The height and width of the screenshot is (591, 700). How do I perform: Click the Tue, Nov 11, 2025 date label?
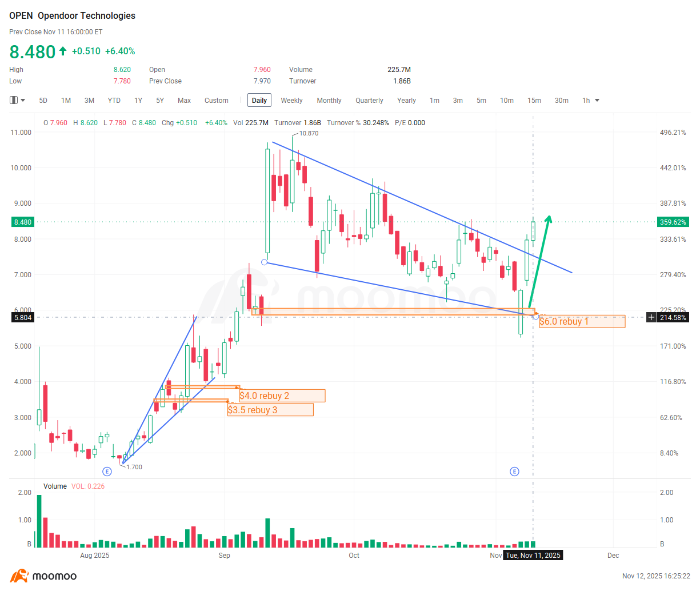(533, 555)
